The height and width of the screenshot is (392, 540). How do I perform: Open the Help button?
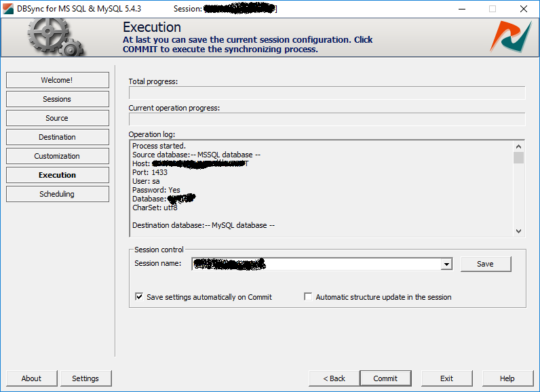pos(507,378)
